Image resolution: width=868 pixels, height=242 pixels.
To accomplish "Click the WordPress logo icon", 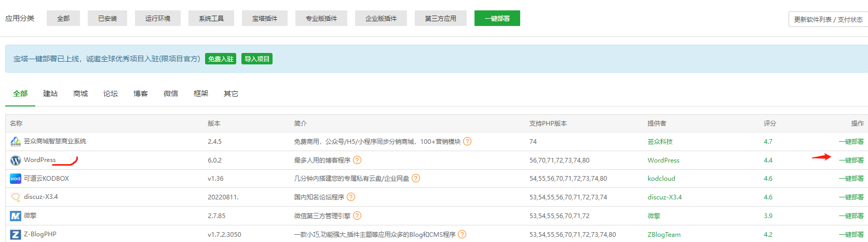I will pyautogui.click(x=16, y=160).
